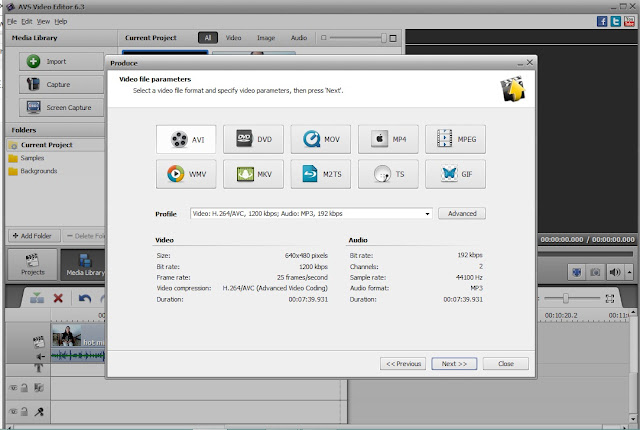Toggle visibility eye on video effects track

pyautogui.click(x=13, y=388)
